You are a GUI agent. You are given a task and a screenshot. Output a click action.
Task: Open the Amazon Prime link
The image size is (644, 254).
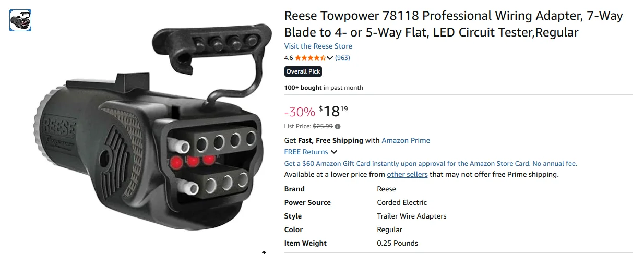(406, 140)
